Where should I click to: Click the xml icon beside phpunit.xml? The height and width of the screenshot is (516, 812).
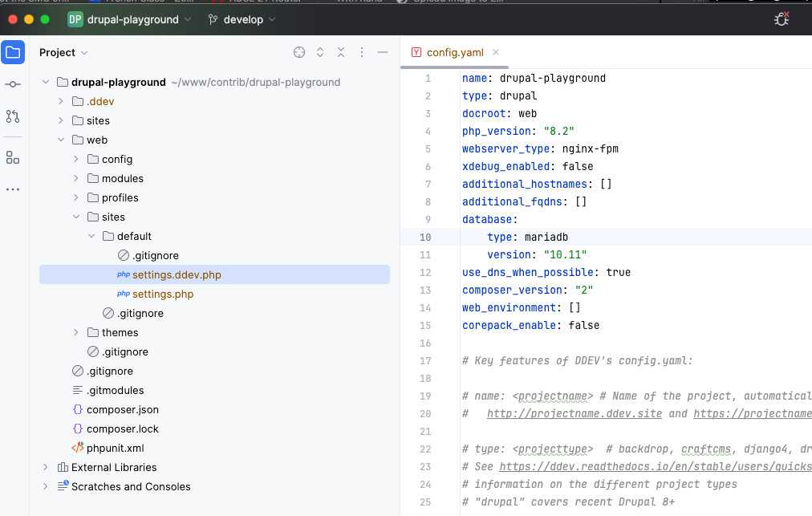click(78, 448)
